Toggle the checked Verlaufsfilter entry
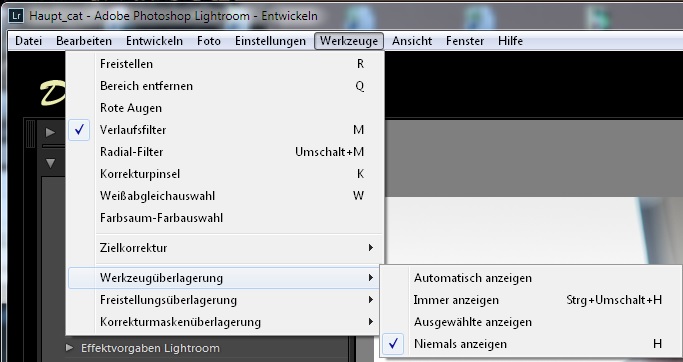 225,130
